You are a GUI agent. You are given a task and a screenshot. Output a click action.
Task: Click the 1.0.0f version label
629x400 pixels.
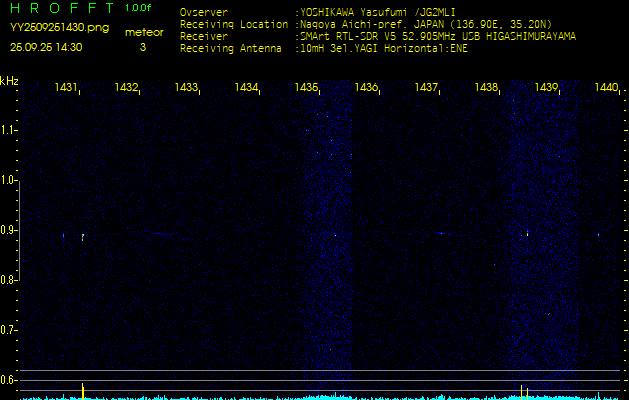click(x=138, y=8)
